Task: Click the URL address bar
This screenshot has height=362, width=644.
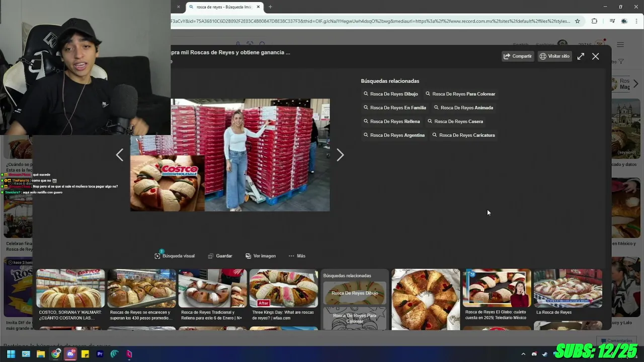Action: pyautogui.click(x=371, y=21)
